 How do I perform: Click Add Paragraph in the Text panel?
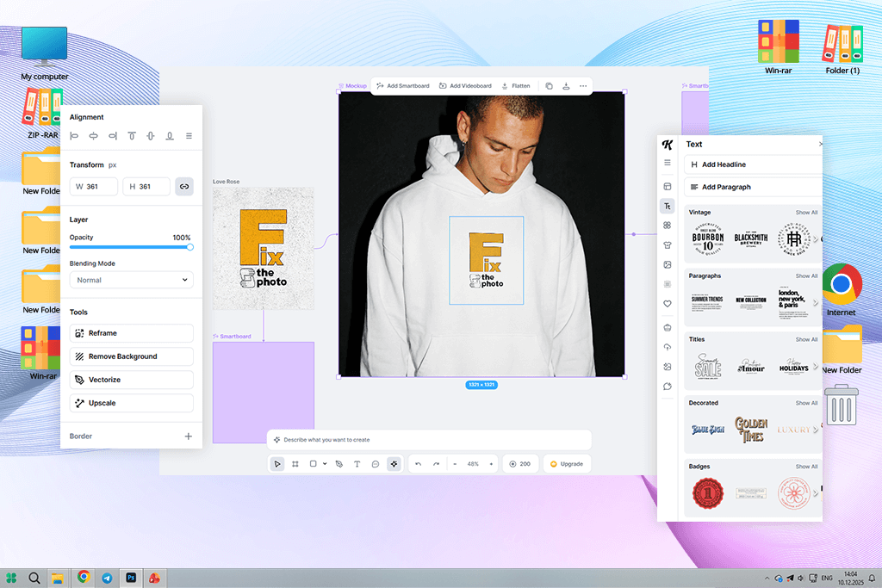(x=753, y=187)
